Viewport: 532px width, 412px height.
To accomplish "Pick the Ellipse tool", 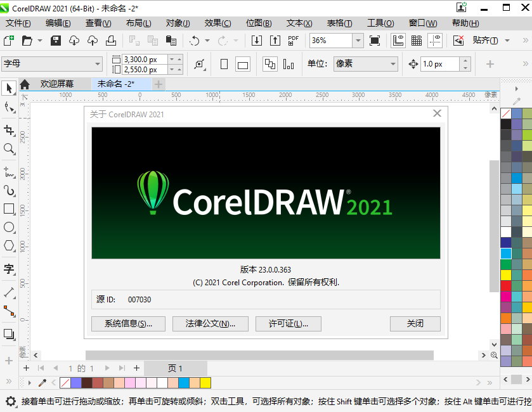I will click(x=9, y=227).
